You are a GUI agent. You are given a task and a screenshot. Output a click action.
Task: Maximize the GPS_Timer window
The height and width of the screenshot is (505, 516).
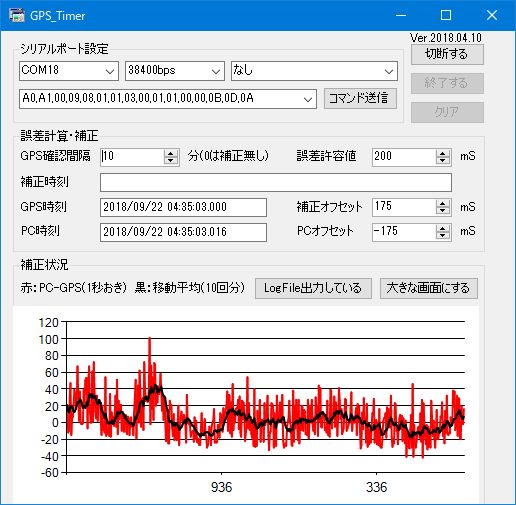[x=446, y=15]
